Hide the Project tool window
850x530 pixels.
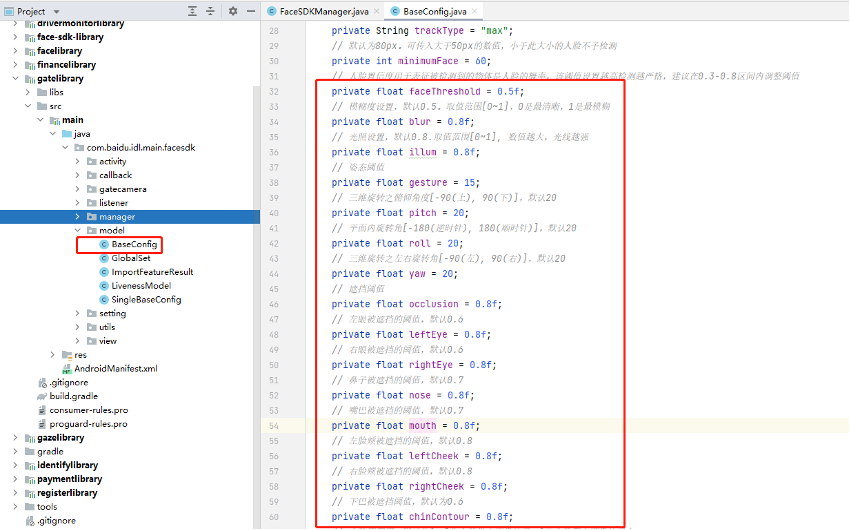coord(250,11)
